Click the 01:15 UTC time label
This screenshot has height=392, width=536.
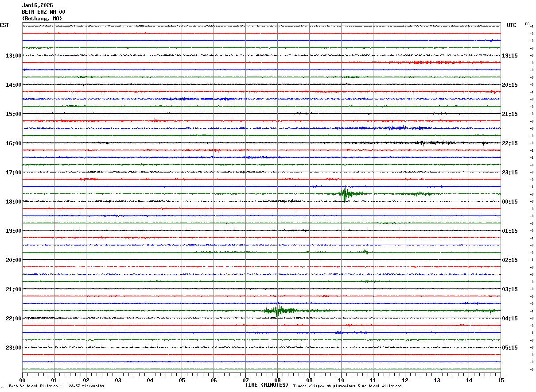coord(509,231)
